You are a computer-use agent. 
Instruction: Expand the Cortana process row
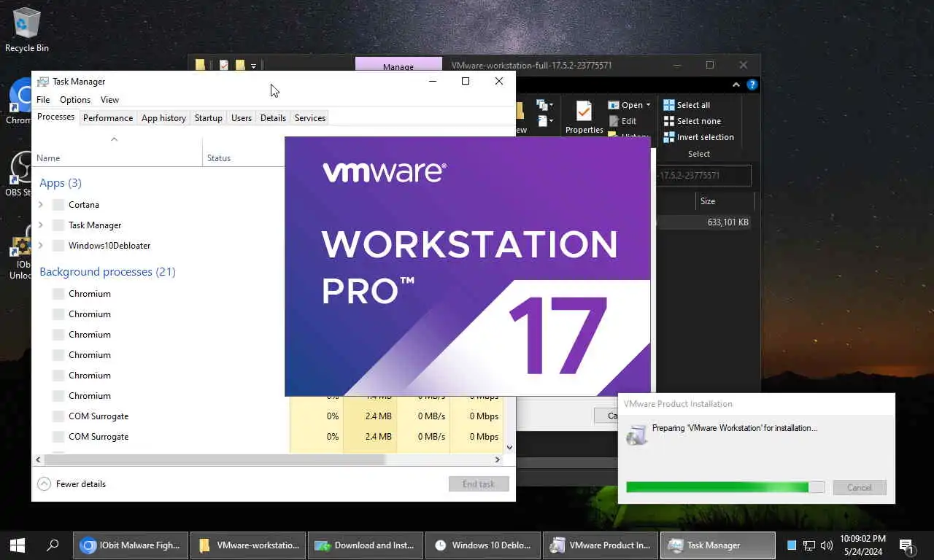[41, 205]
